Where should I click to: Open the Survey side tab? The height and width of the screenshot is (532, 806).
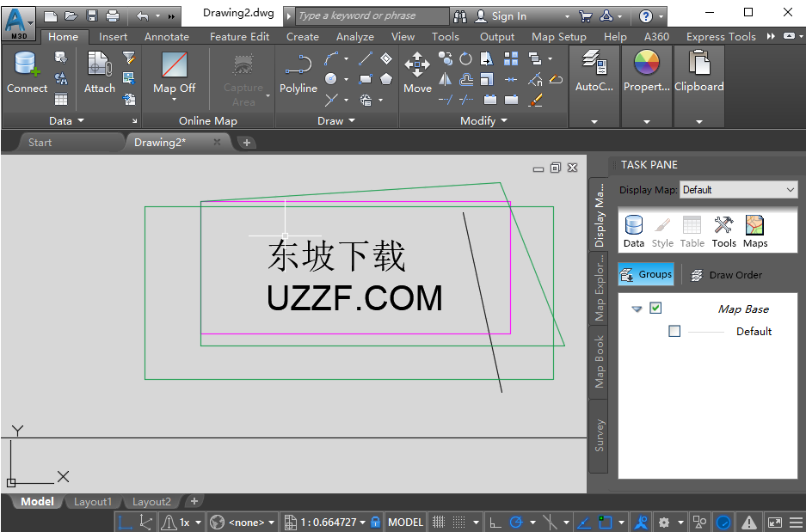pos(599,436)
